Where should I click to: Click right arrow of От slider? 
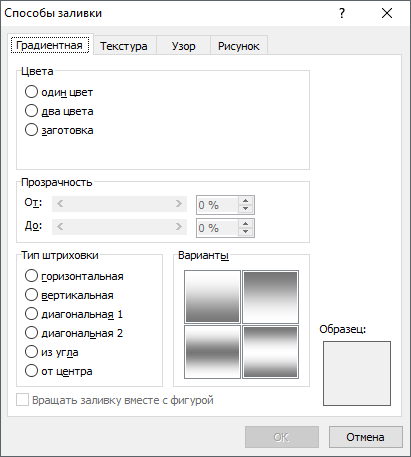[x=179, y=204]
